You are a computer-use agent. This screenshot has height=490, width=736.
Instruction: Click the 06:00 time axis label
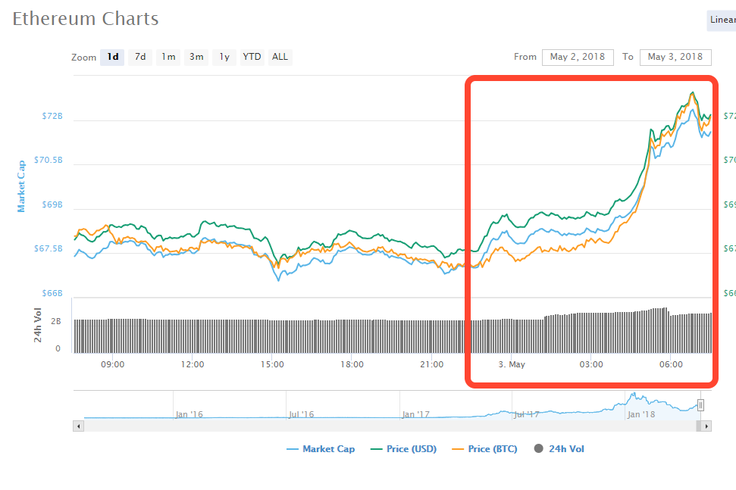(x=671, y=365)
